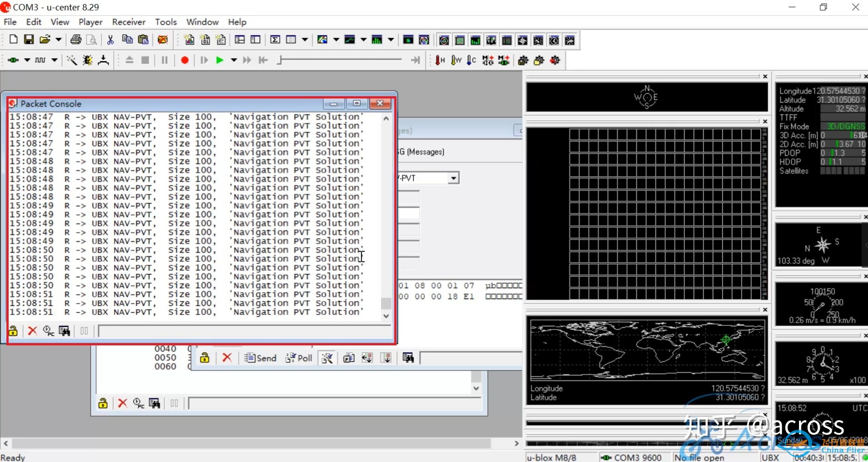Click the Debug messages bug icon
The height and width of the screenshot is (462, 868).
point(88,60)
